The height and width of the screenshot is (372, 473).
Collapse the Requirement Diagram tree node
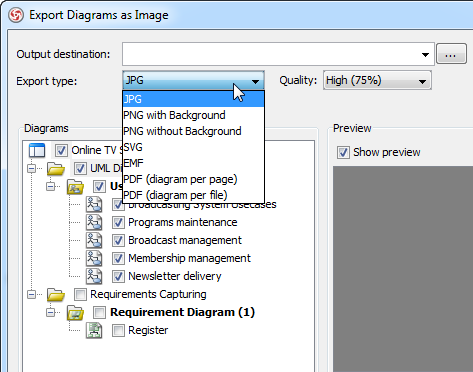pyautogui.click(x=51, y=312)
